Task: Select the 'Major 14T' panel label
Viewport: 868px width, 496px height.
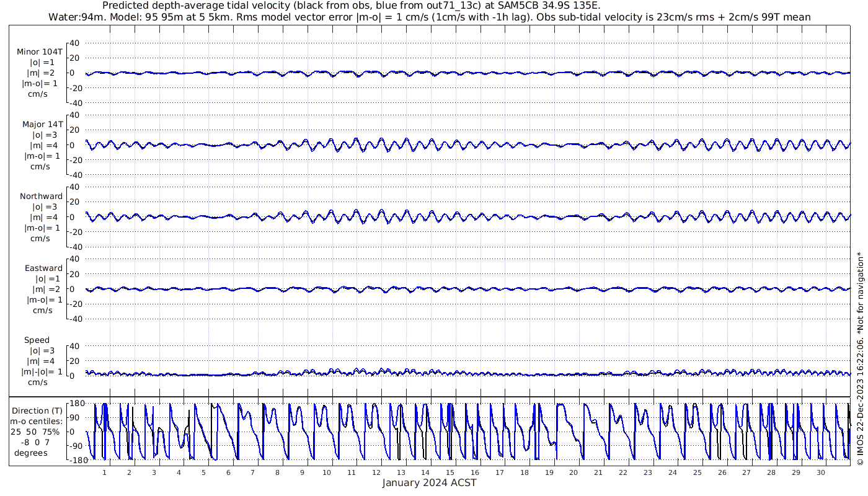Action: tap(43, 124)
